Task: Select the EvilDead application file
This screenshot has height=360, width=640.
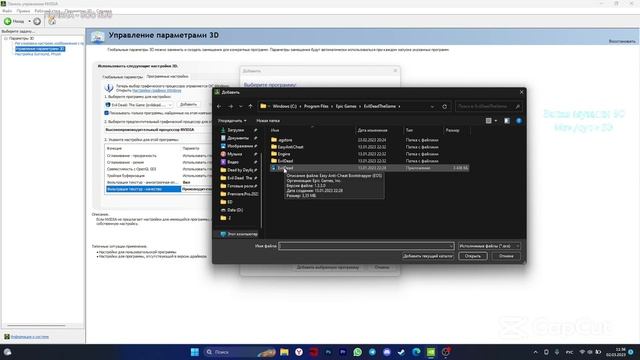Action: tap(369, 168)
